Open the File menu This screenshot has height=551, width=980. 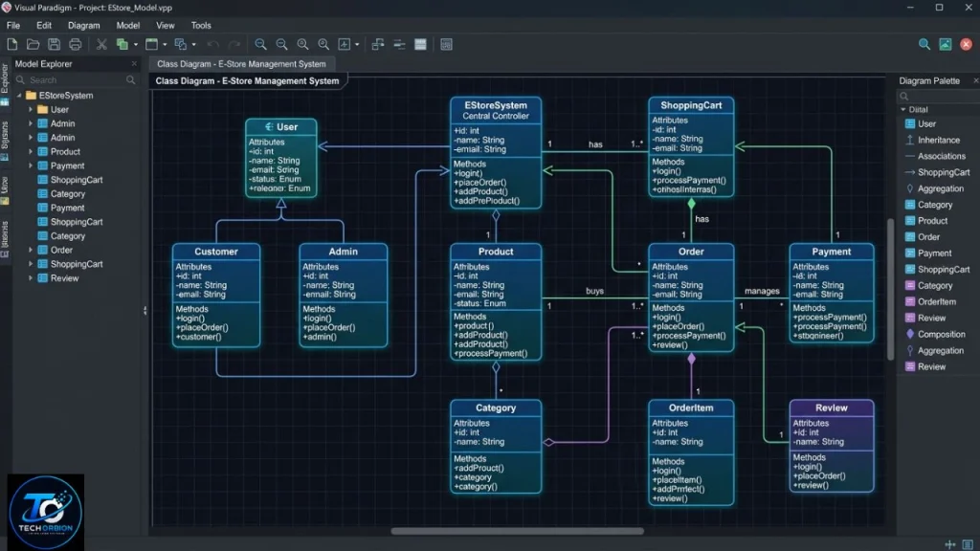point(13,26)
